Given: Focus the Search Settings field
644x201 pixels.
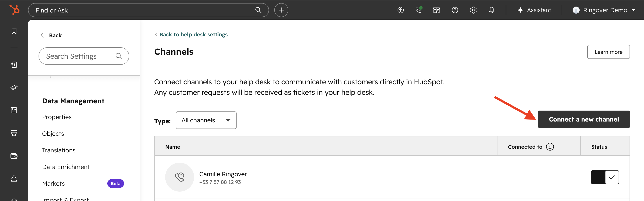Looking at the screenshot, I should [x=80, y=56].
